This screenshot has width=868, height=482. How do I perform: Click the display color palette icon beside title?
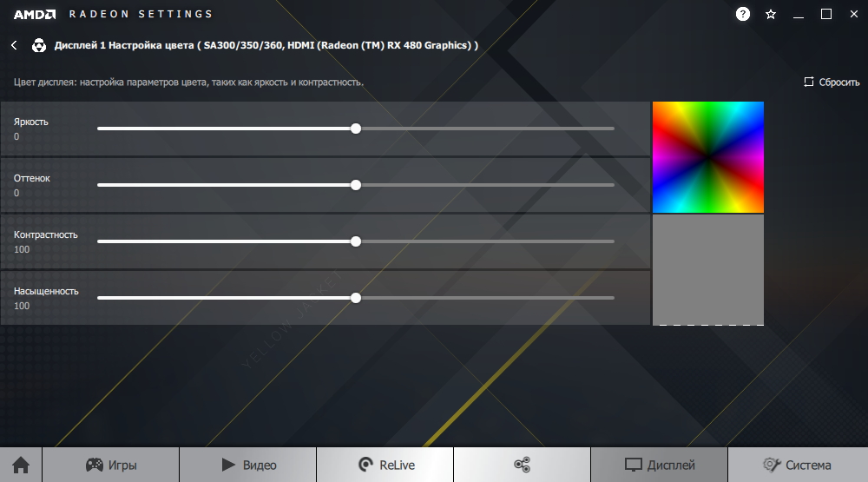39,45
